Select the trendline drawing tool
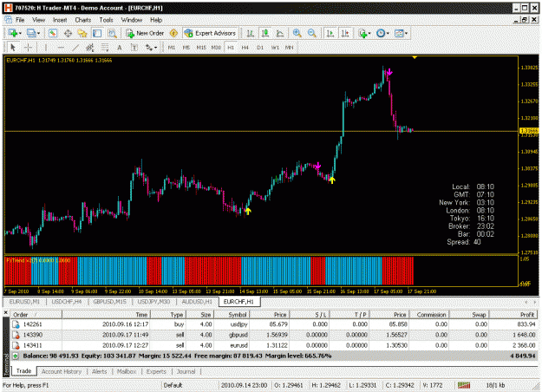The width and height of the screenshot is (542, 392). pos(75,48)
